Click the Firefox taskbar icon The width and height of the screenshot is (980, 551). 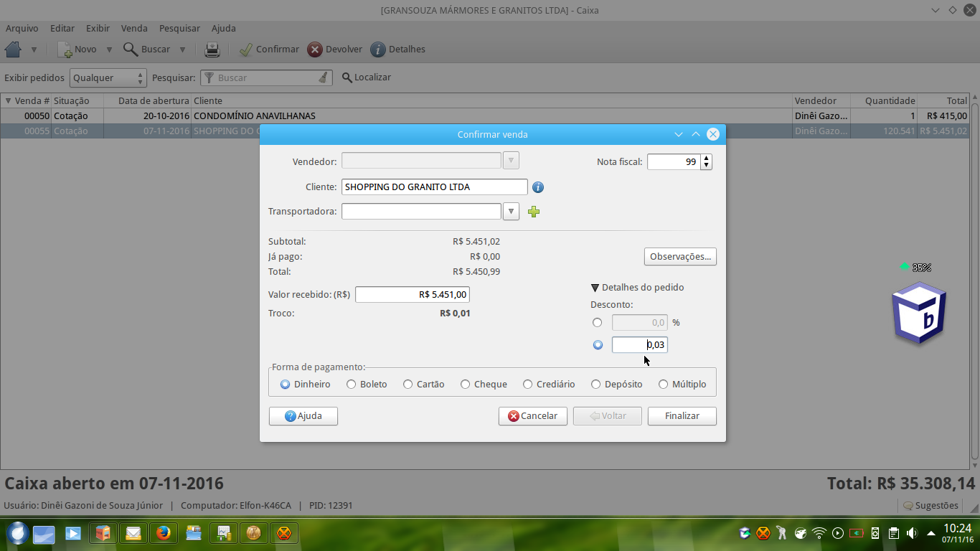point(164,533)
